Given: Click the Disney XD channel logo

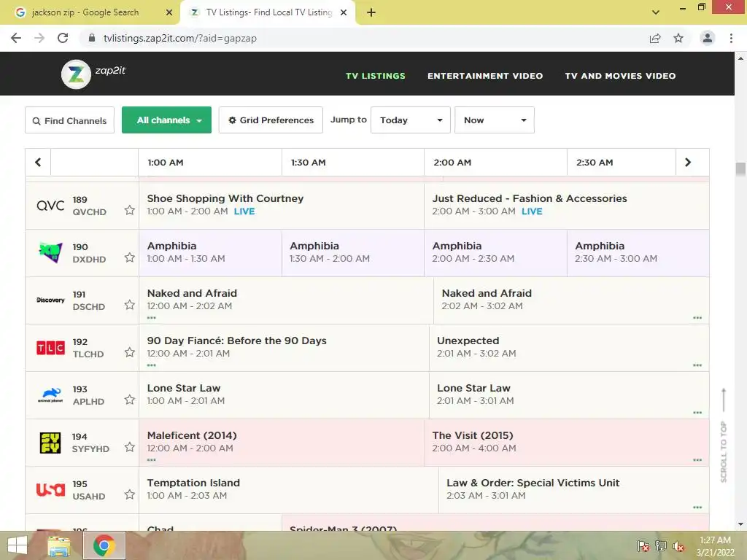Looking at the screenshot, I should click(x=50, y=252).
